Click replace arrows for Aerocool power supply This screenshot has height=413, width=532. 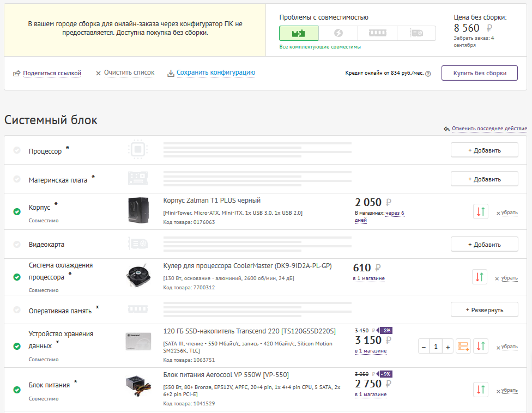(x=481, y=390)
